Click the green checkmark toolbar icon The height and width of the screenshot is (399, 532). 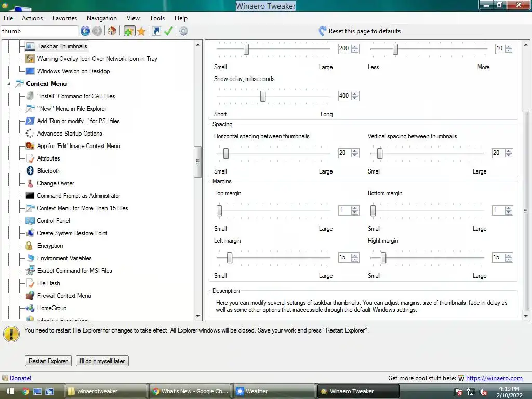168,31
